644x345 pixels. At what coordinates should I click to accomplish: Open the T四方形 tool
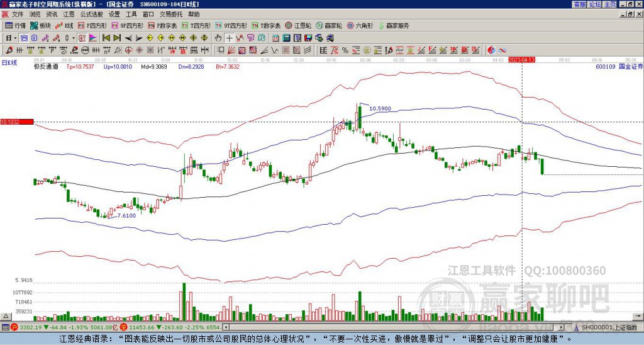click(x=196, y=25)
